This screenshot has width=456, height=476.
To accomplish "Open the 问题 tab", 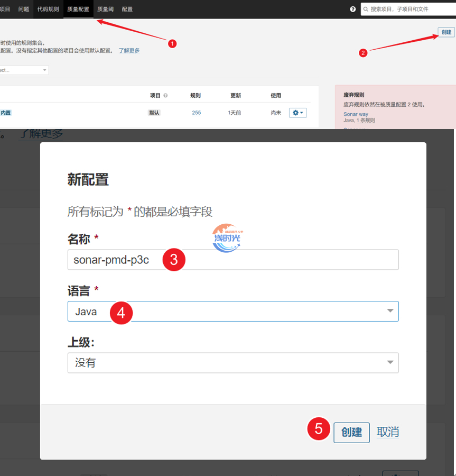I will pyautogui.click(x=24, y=9).
